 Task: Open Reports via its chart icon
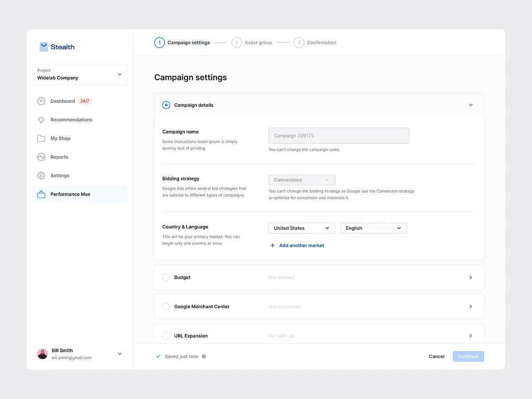click(x=41, y=156)
